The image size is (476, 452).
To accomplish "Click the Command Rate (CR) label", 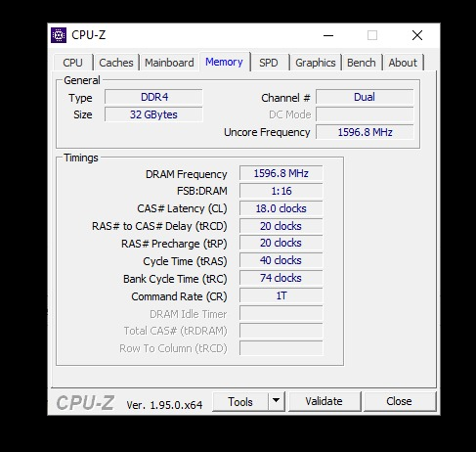I will (x=179, y=296).
